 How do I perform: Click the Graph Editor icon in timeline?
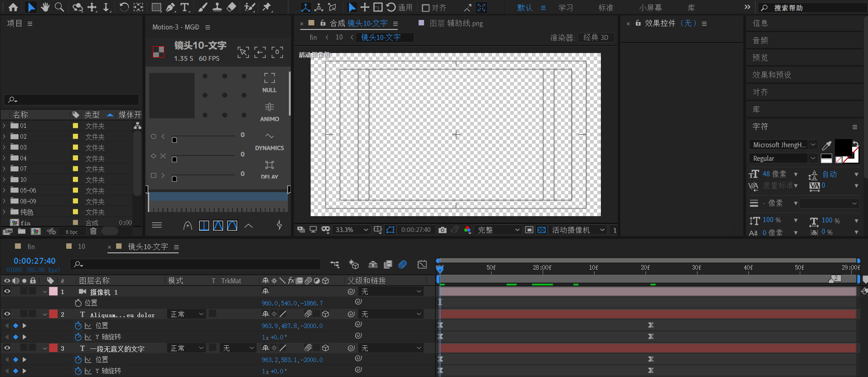tap(422, 264)
